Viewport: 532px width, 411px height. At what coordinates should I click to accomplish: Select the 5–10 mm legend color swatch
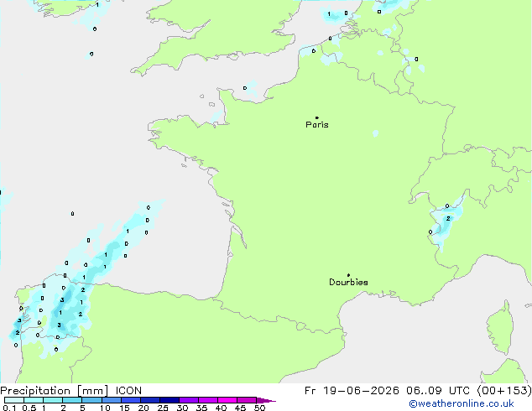(x=91, y=400)
